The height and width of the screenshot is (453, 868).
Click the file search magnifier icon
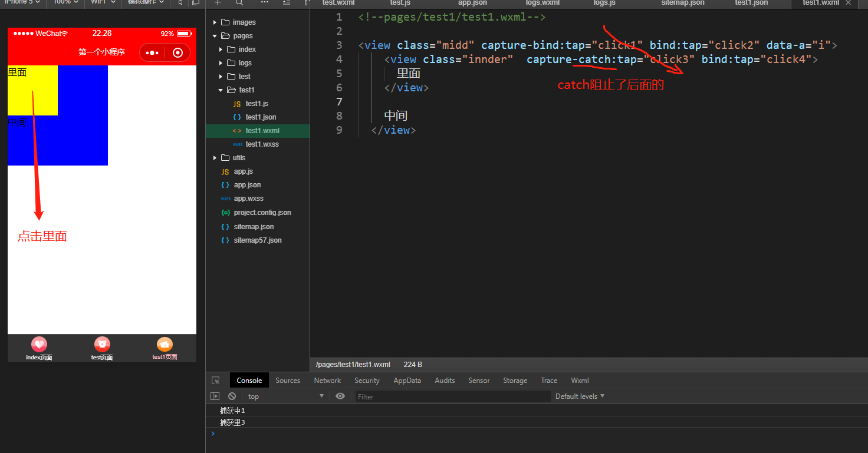click(239, 3)
